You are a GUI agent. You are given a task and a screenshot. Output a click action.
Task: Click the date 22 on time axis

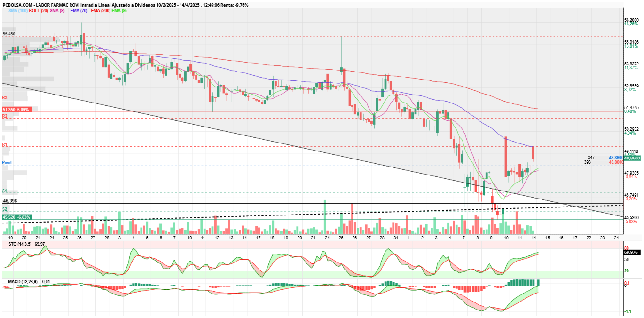(589, 238)
